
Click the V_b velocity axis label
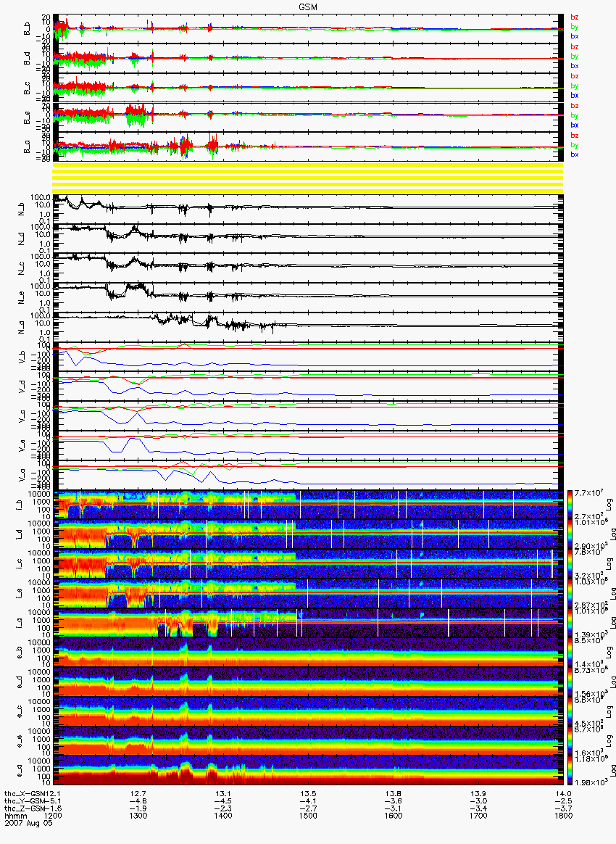(x=22, y=357)
